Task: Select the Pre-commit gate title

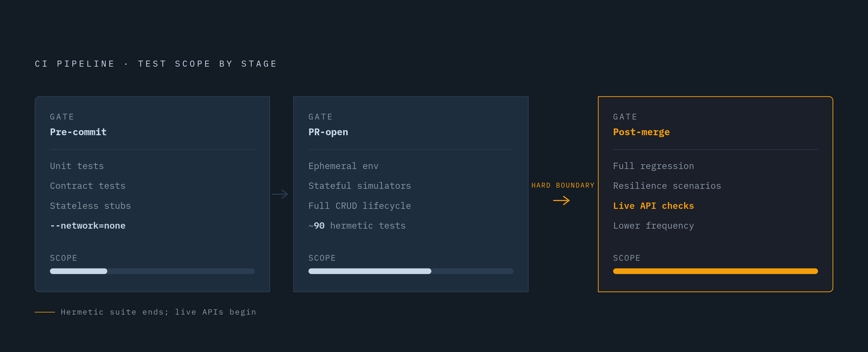Action: coord(78,132)
